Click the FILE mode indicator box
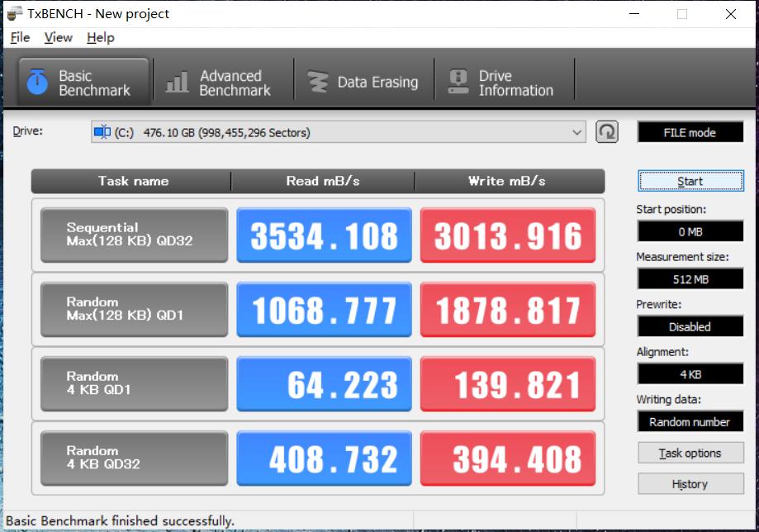This screenshot has height=532, width=759. point(690,132)
